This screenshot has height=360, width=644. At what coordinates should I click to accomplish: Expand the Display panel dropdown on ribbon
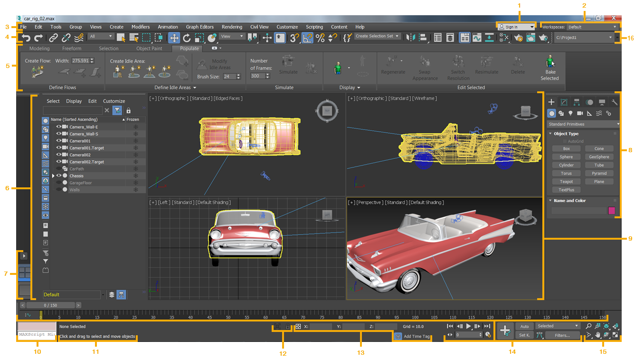click(360, 88)
